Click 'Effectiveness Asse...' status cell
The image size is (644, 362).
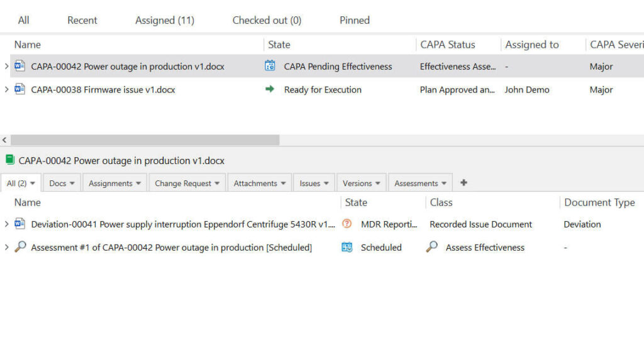tap(458, 67)
